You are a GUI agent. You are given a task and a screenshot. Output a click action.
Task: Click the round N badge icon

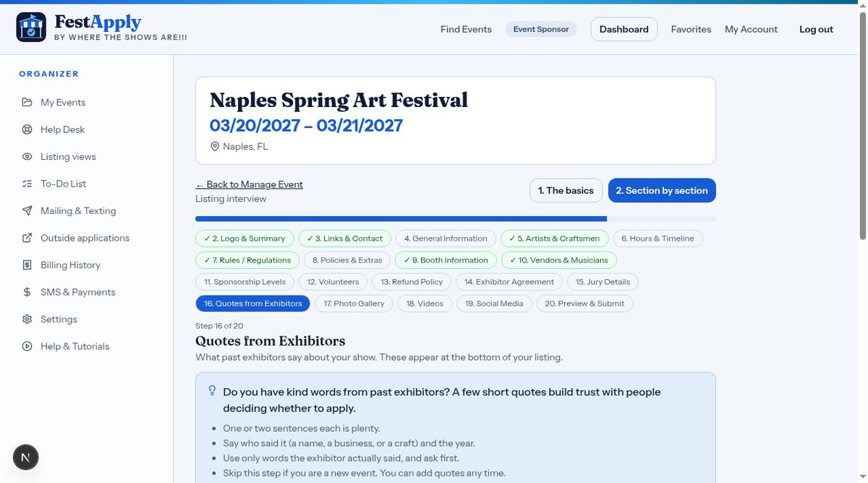pos(26,457)
